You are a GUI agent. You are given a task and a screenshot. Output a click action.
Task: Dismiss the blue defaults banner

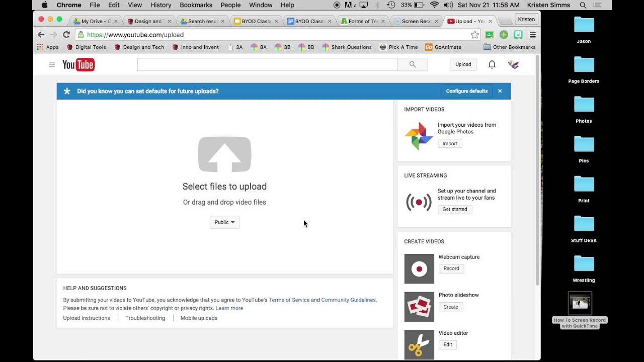500,91
